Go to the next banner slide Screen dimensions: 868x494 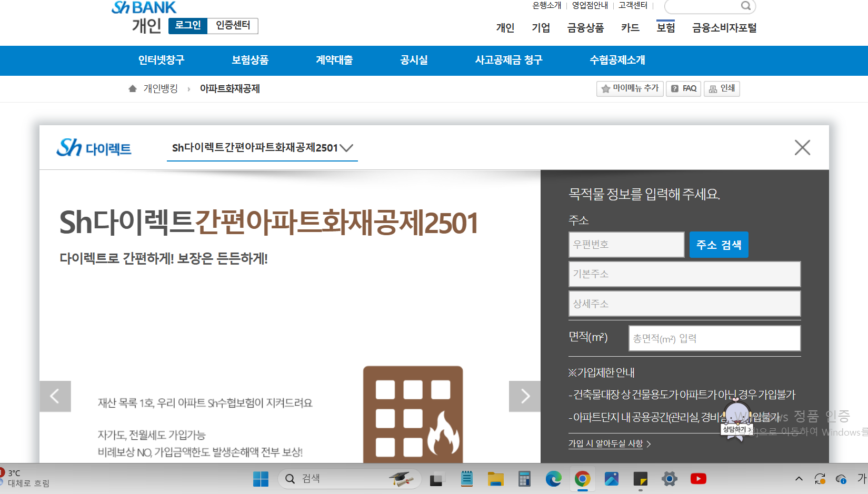[x=524, y=396]
